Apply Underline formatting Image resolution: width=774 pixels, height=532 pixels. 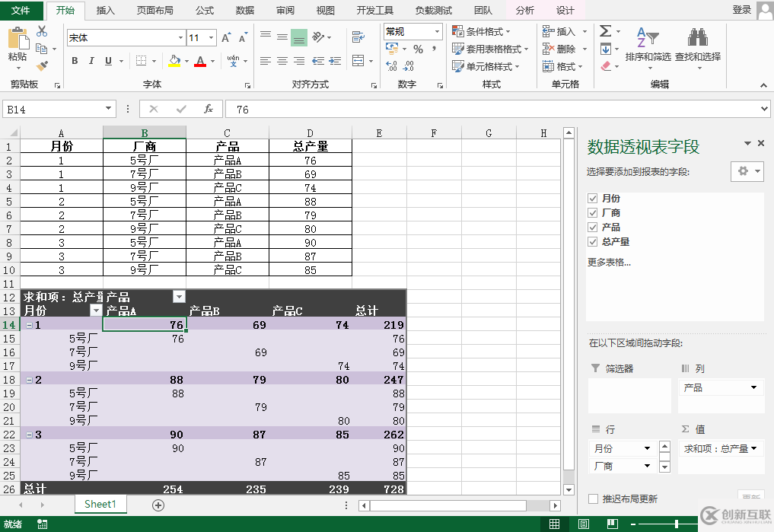tap(108, 61)
